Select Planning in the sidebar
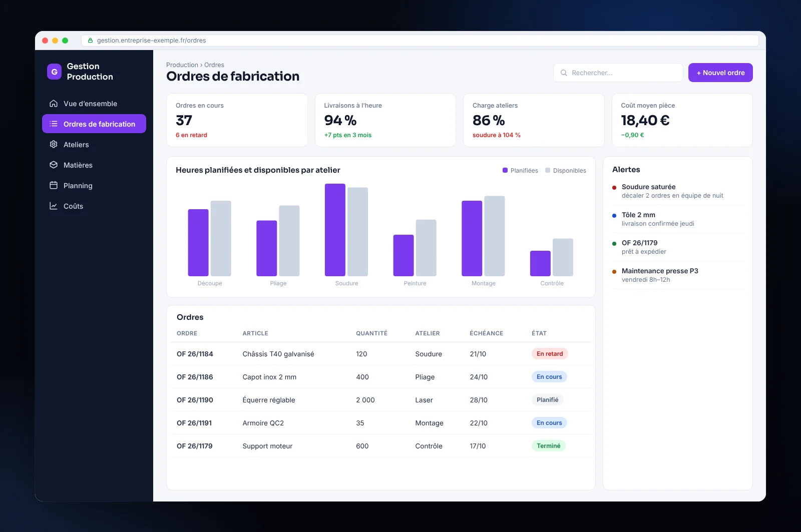Viewport: 801px width, 532px height. tap(94, 186)
